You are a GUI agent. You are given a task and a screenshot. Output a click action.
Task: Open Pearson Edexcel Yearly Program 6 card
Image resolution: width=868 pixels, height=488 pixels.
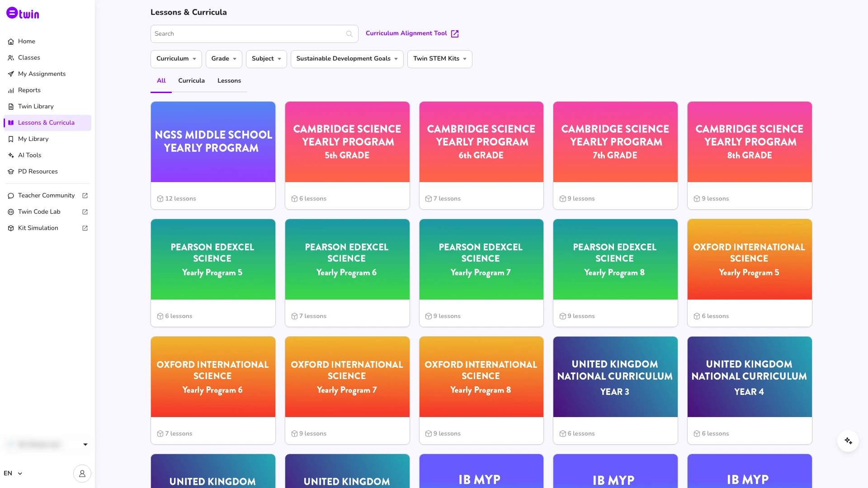pos(347,272)
